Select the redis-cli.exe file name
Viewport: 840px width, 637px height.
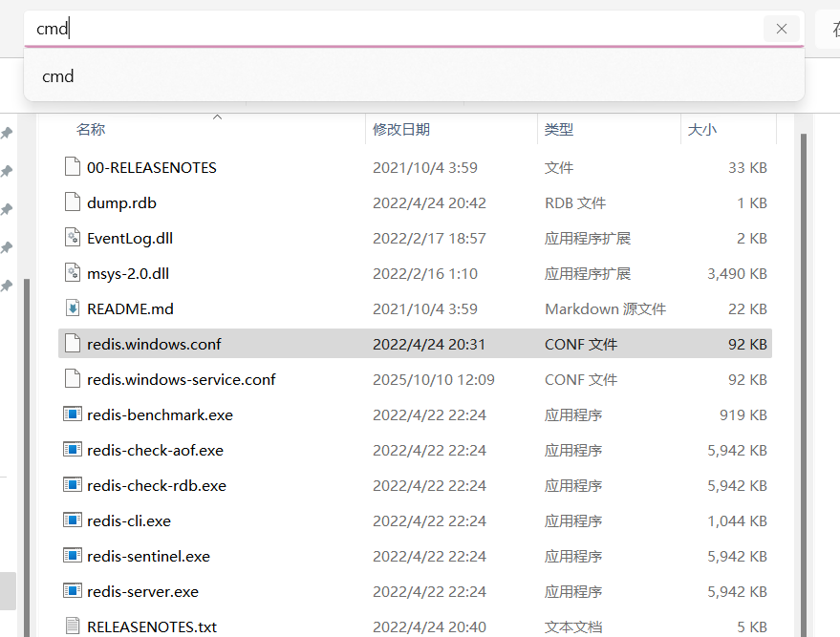(129, 520)
